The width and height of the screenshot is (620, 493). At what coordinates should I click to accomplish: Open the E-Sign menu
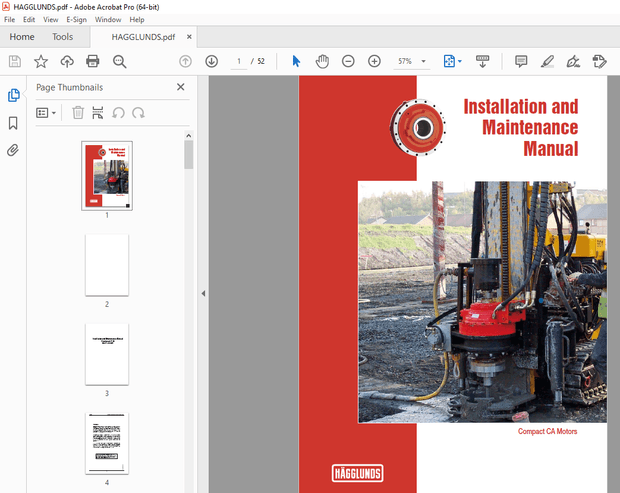coord(76,19)
